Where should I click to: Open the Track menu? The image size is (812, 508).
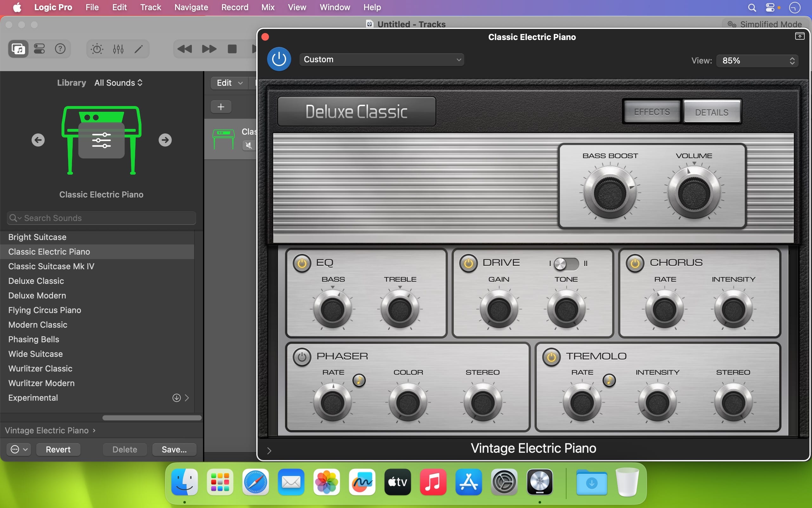point(151,7)
